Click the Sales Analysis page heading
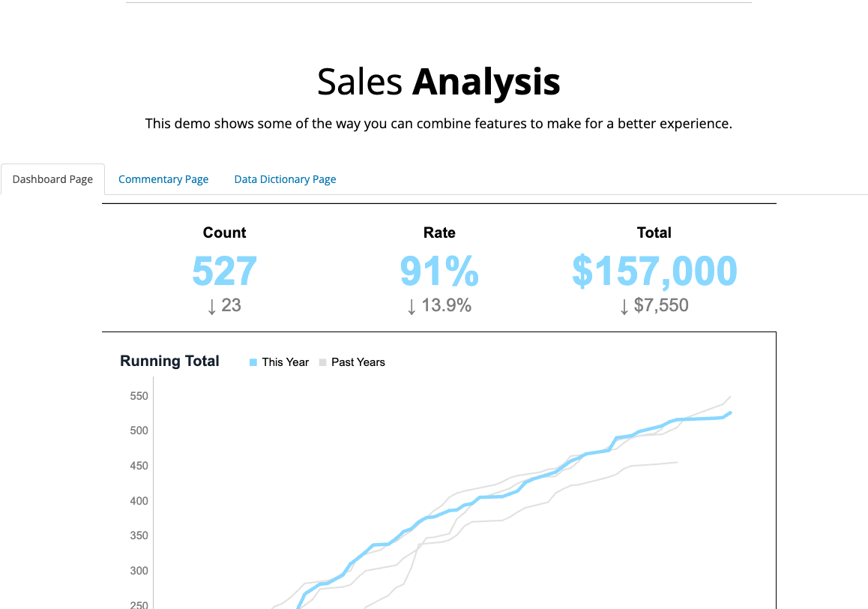Viewport: 868px width, 609px height. point(438,81)
